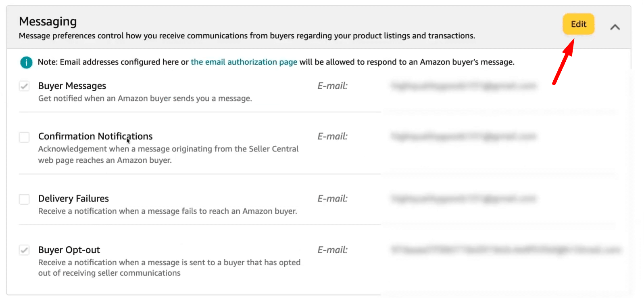Click the Delivery Failures email address
The width and height of the screenshot is (644, 298).
(464, 198)
